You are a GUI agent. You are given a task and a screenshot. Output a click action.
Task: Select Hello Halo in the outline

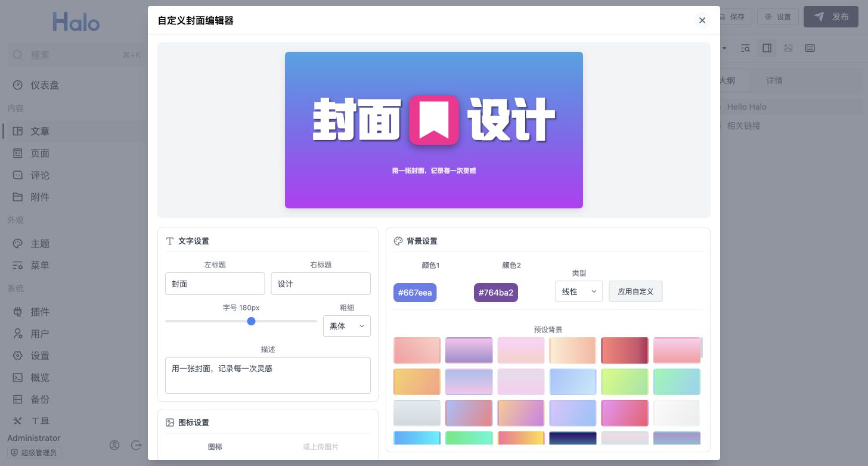746,107
